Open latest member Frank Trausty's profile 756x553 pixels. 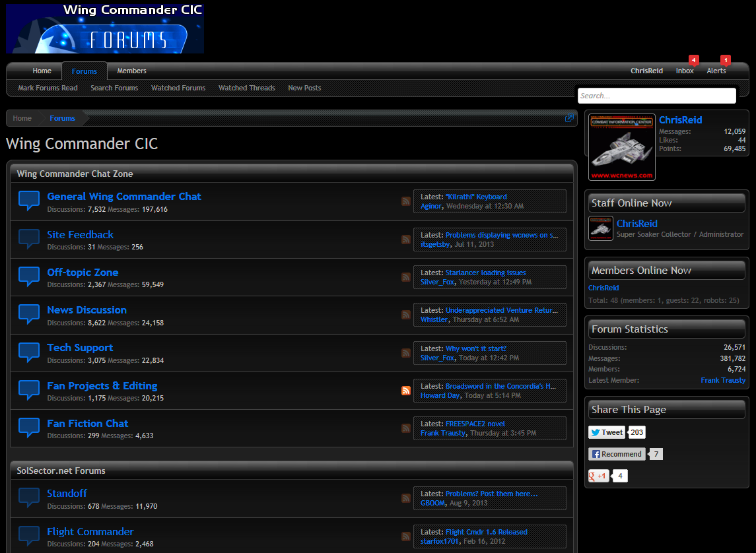coord(723,380)
